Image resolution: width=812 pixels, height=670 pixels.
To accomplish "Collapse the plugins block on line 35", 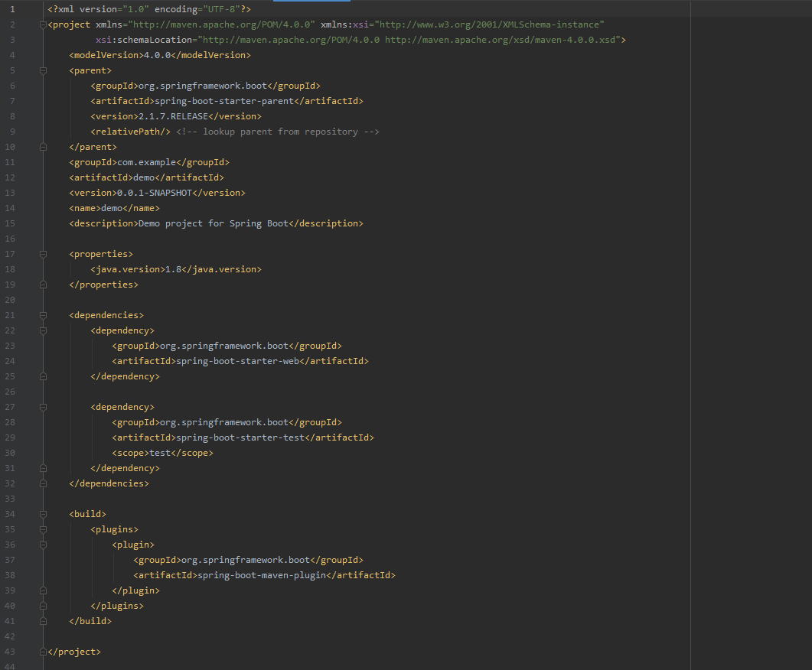I will (x=44, y=529).
